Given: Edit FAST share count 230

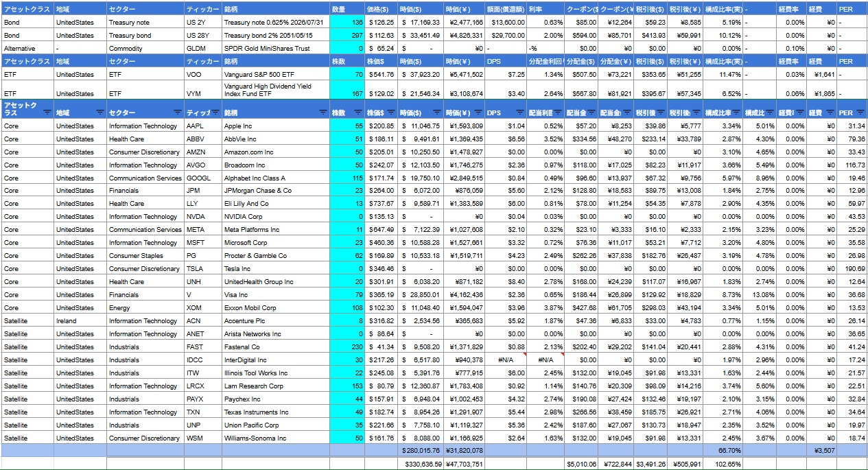Looking at the screenshot, I should [x=347, y=347].
